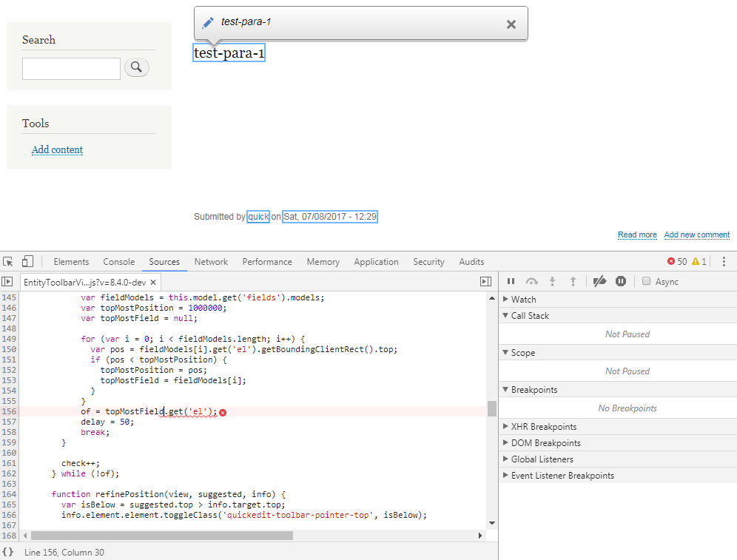The height and width of the screenshot is (560, 737).
Task: Click the search magnifier button
Action: [x=137, y=67]
